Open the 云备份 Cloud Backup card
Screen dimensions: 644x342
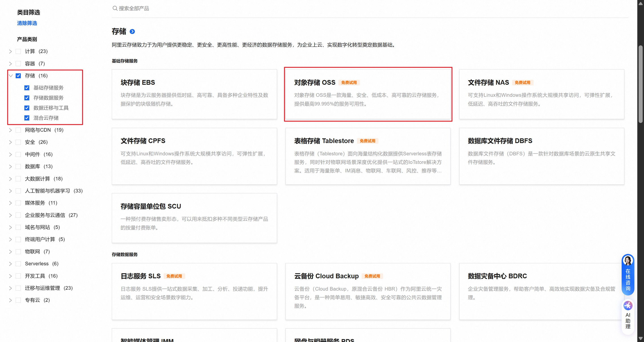point(368,291)
